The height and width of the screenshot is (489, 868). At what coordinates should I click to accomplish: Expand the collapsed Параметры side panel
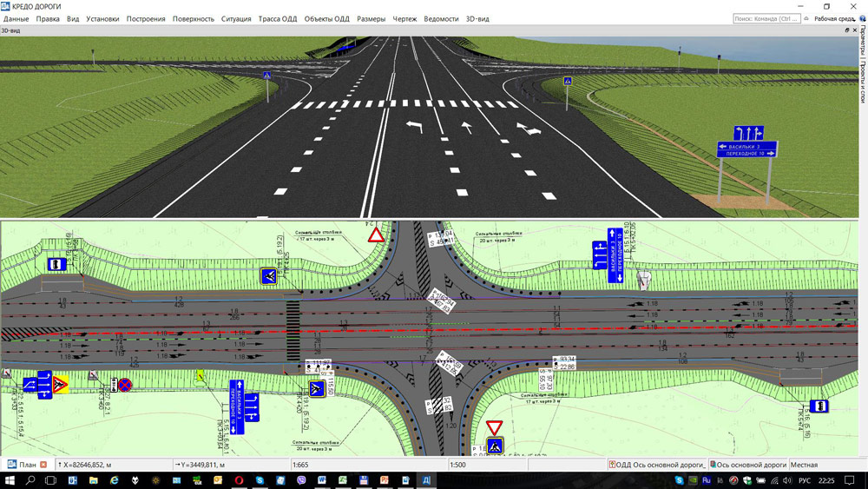coord(863,41)
